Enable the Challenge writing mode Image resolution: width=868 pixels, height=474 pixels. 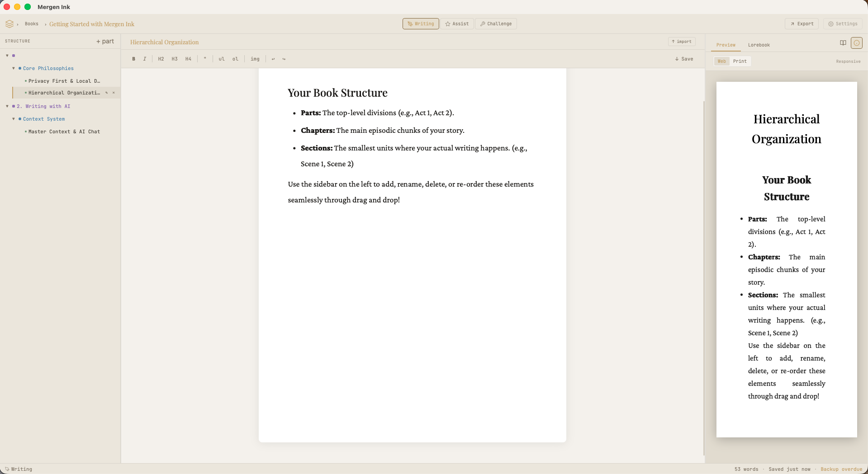495,23
